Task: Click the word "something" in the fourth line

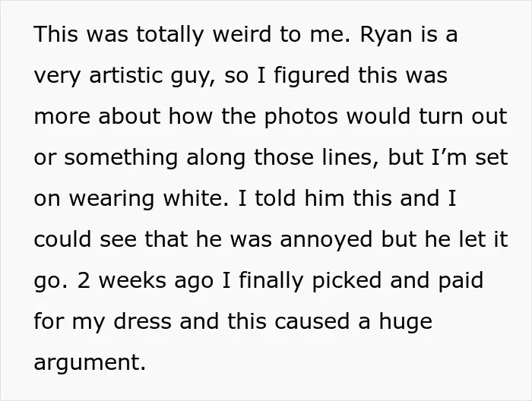Action: pos(121,158)
